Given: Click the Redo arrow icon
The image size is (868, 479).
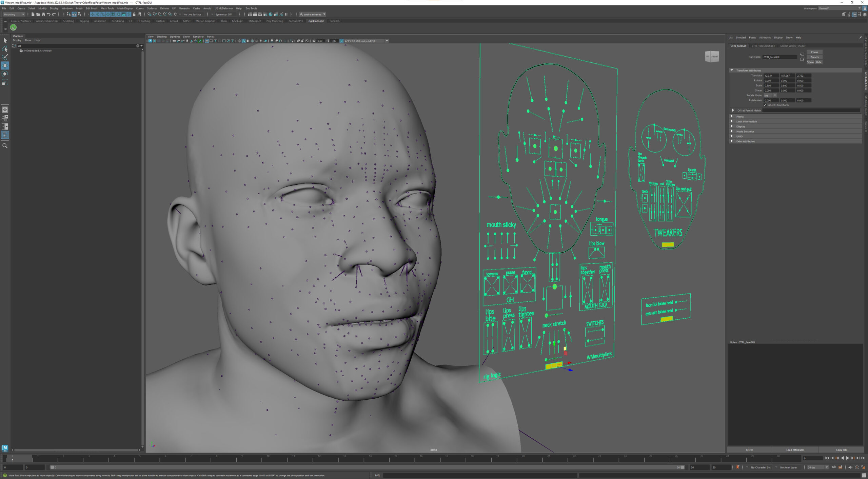Looking at the screenshot, I should pos(54,14).
